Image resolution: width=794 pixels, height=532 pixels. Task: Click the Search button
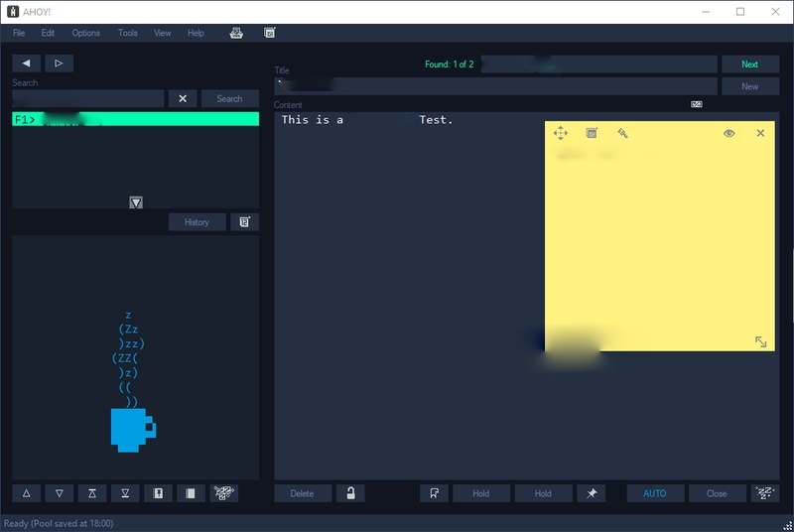(230, 98)
